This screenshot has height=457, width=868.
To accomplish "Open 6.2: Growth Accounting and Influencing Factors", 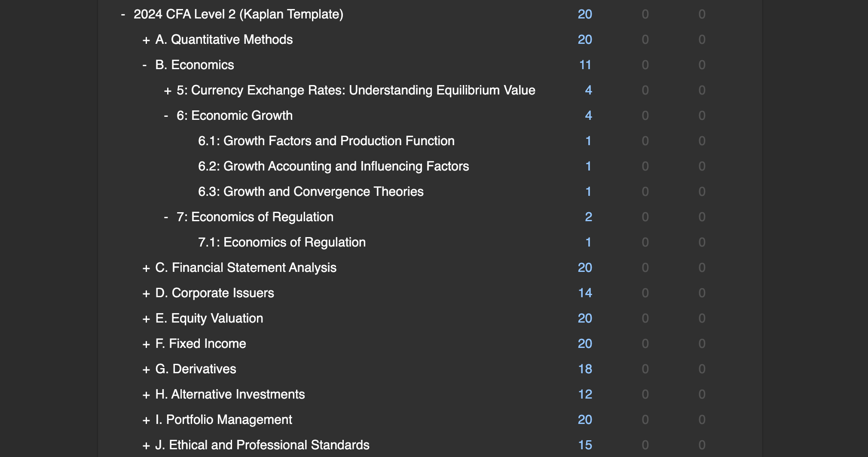I will (333, 166).
